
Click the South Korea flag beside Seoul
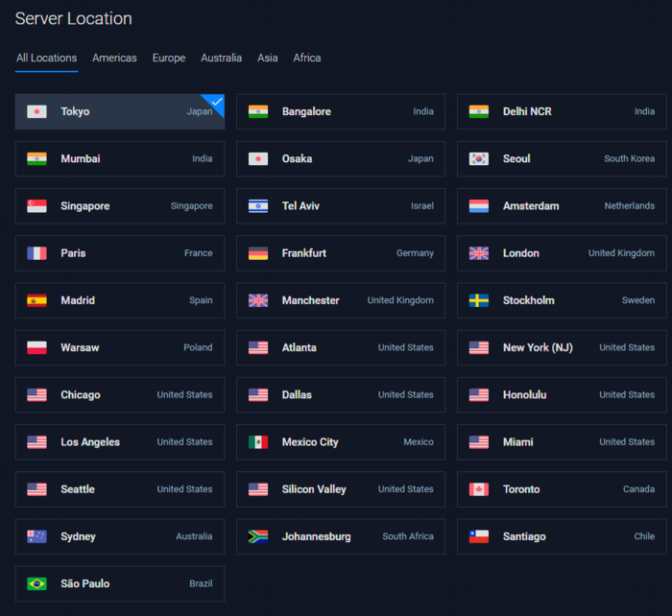point(478,158)
